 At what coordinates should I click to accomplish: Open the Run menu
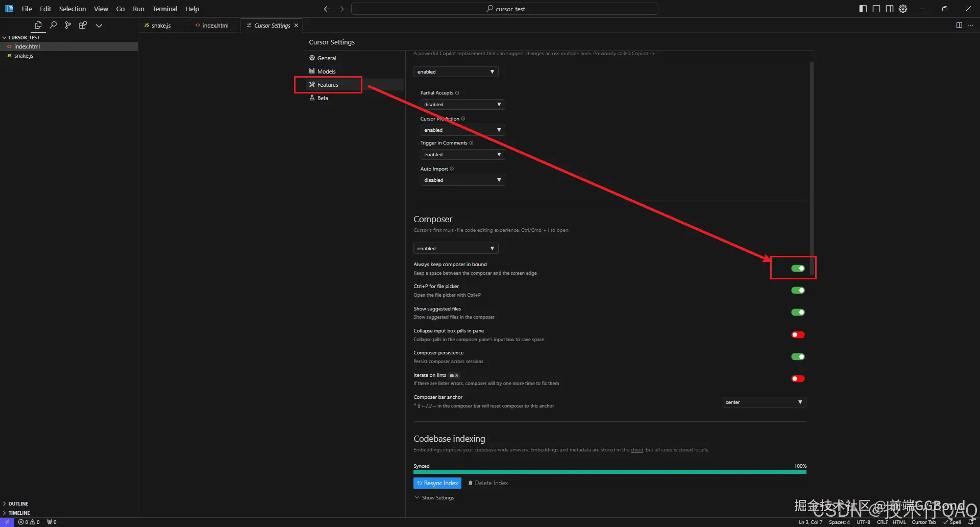click(x=138, y=9)
